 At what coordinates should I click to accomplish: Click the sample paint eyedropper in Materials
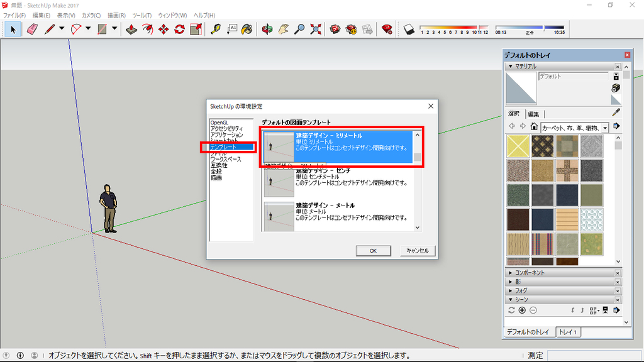614,113
